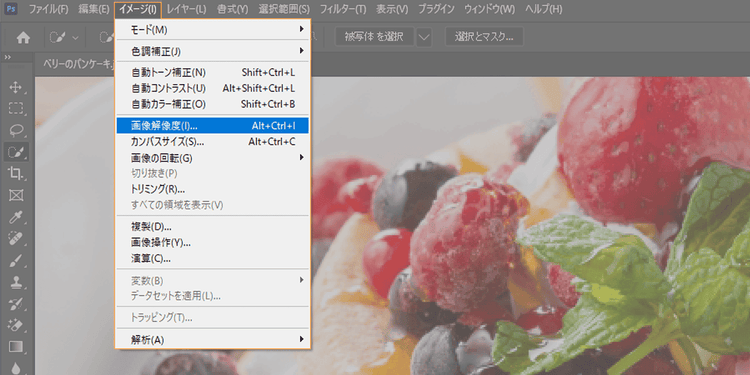
Task: Open the 編集(E) menu
Action: [x=93, y=9]
